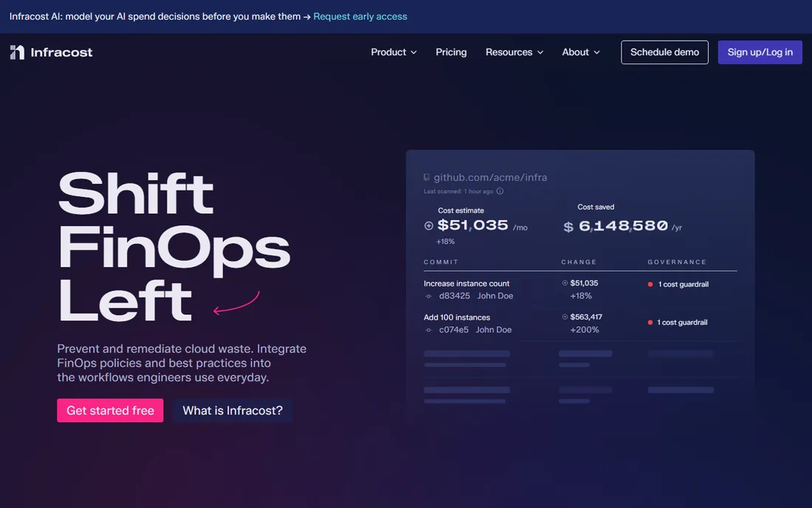Expand the Product dropdown menu
Screen dimensions: 812x508
point(393,52)
